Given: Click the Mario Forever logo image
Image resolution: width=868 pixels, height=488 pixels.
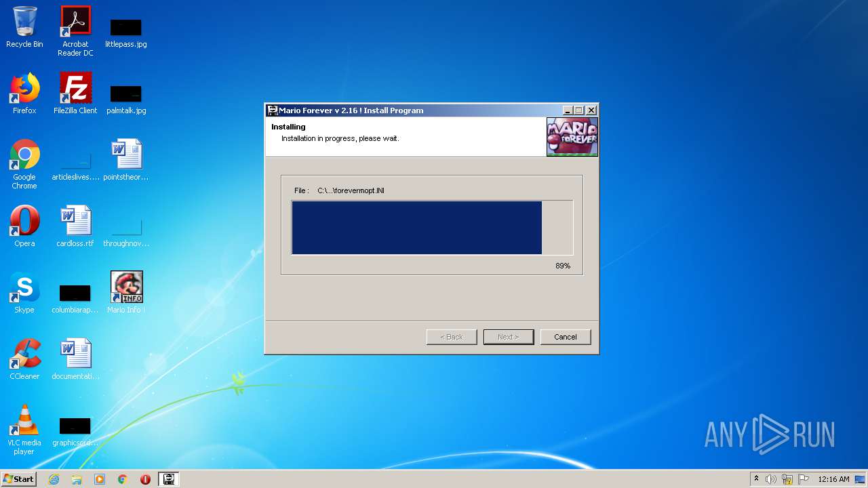Looking at the screenshot, I should click(572, 137).
